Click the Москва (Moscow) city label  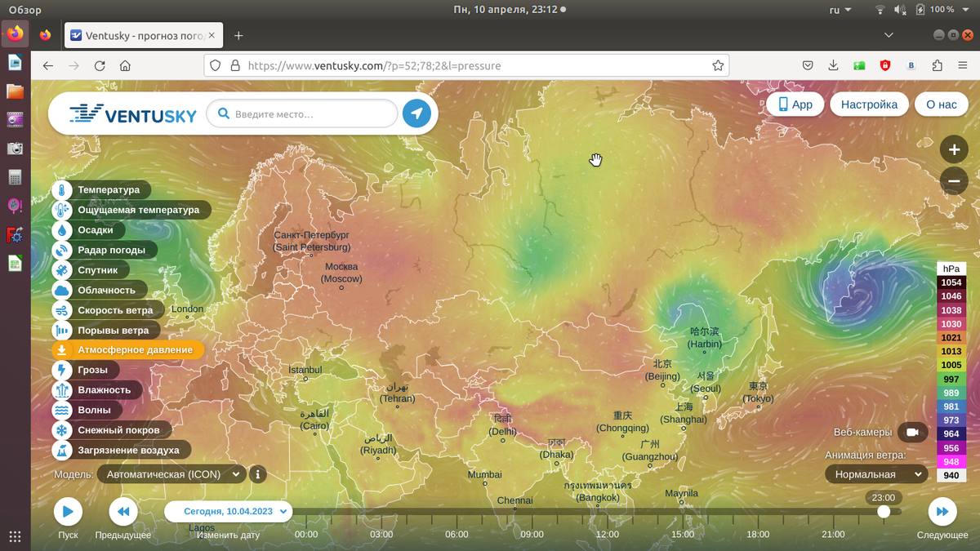click(341, 273)
